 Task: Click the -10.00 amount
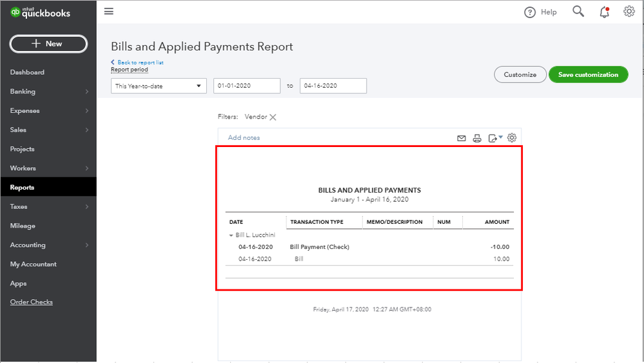click(500, 247)
